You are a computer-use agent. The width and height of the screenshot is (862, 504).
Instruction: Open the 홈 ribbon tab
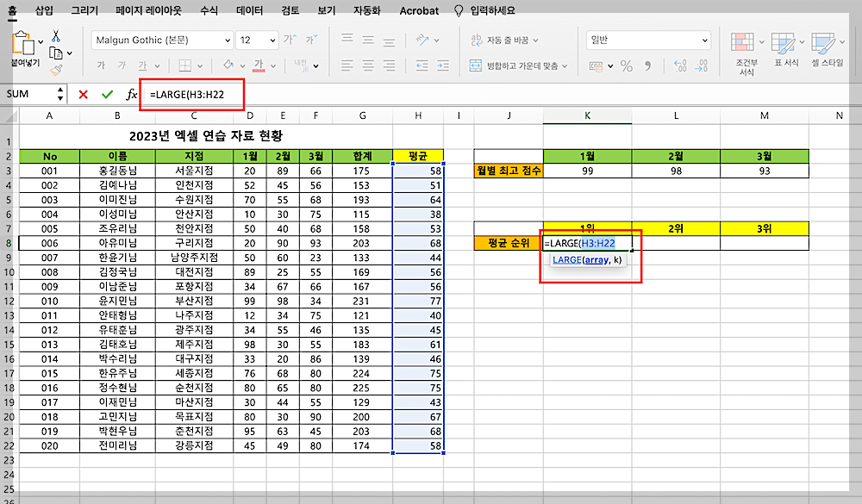pos(12,9)
